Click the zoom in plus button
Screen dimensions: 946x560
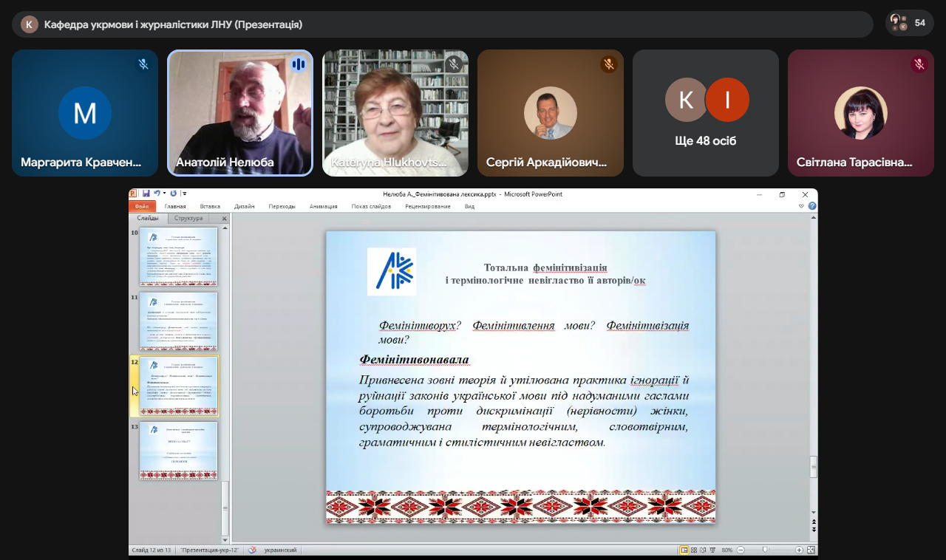coord(799,550)
